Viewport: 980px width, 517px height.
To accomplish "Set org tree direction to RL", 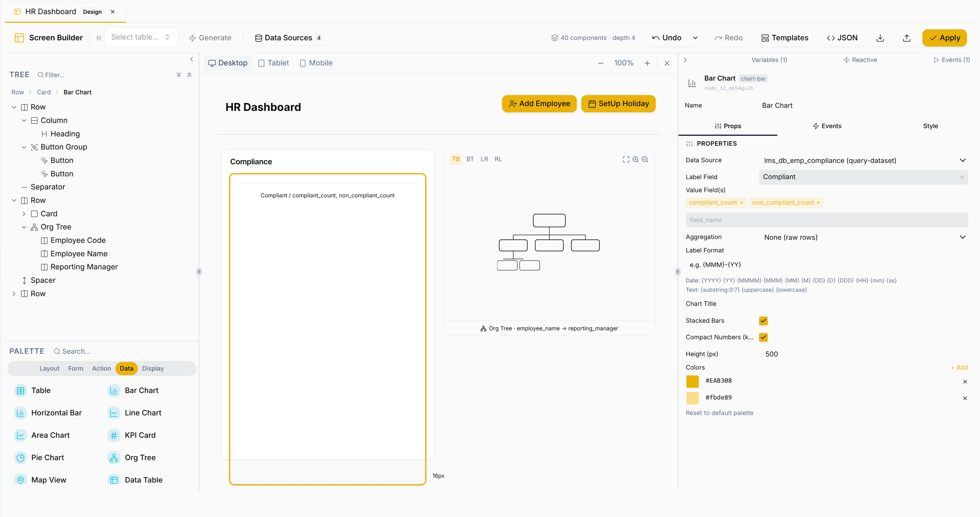I will coord(498,159).
